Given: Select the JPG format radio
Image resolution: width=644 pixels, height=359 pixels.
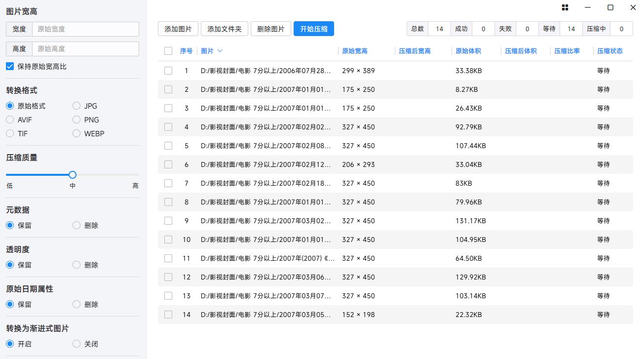Looking at the screenshot, I should click(x=76, y=106).
